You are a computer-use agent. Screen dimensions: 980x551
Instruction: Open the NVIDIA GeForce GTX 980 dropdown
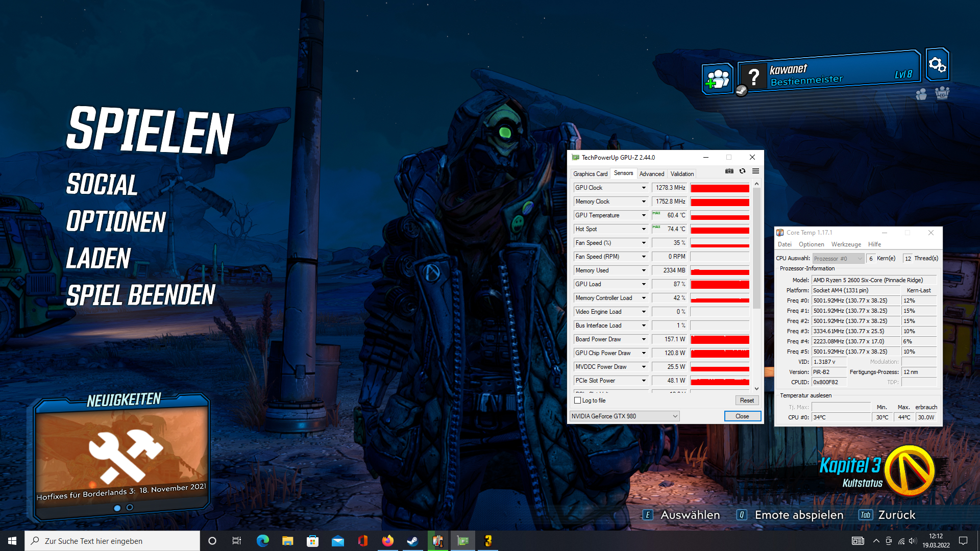point(625,416)
